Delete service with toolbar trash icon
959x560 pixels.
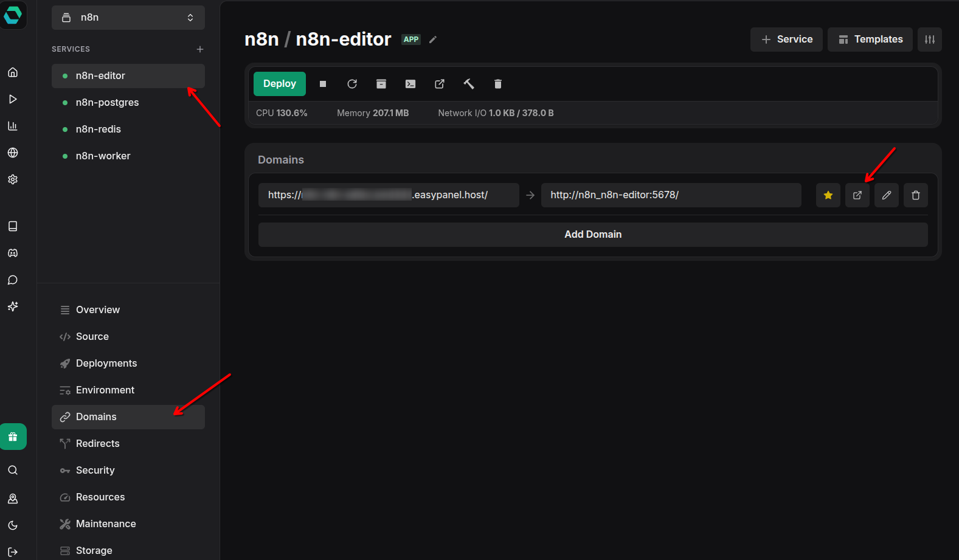(498, 84)
